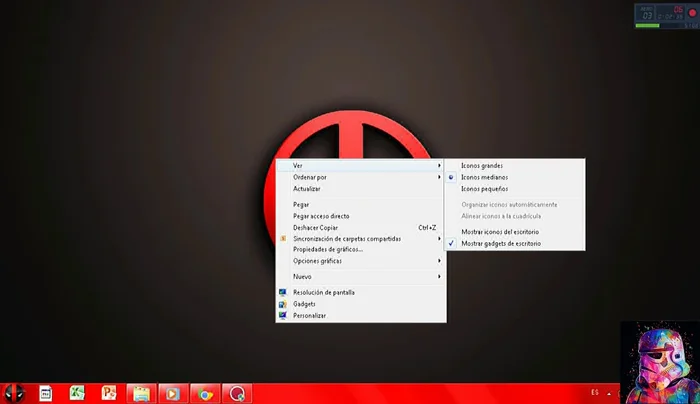Open Propiedades de gráficos entry
700x404 pixels.
(327, 249)
